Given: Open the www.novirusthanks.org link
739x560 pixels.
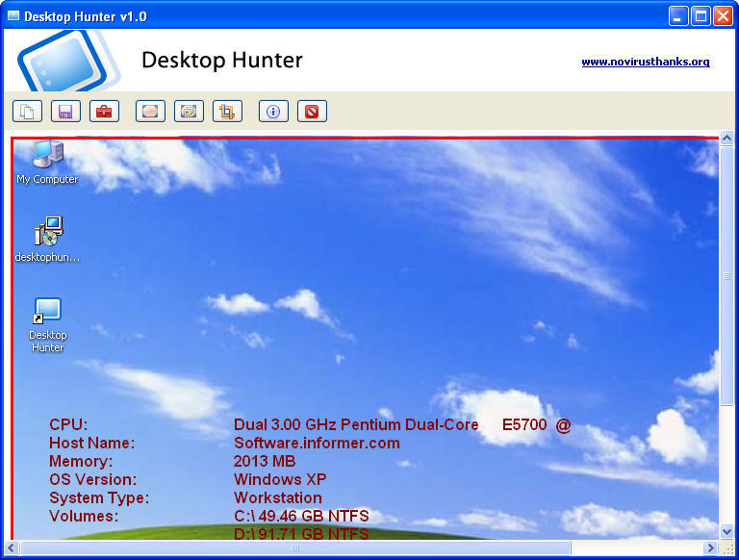Looking at the screenshot, I should [x=646, y=62].
